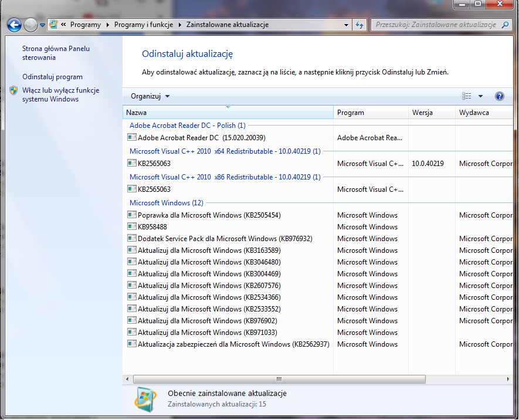Screen dimensions: 519x420
Task: Click the icon of update KB3004469
Action: click(132, 273)
